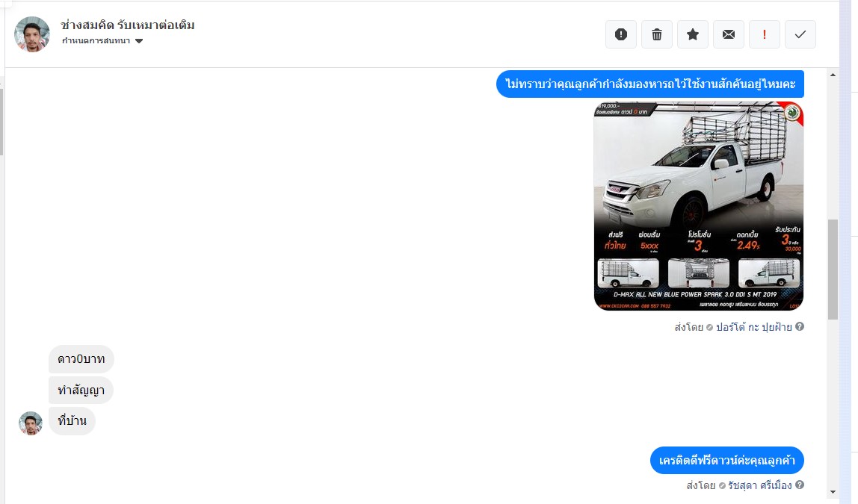Open the white D-Max truck image
Image resolution: width=858 pixels, height=504 pixels.
coord(699,206)
